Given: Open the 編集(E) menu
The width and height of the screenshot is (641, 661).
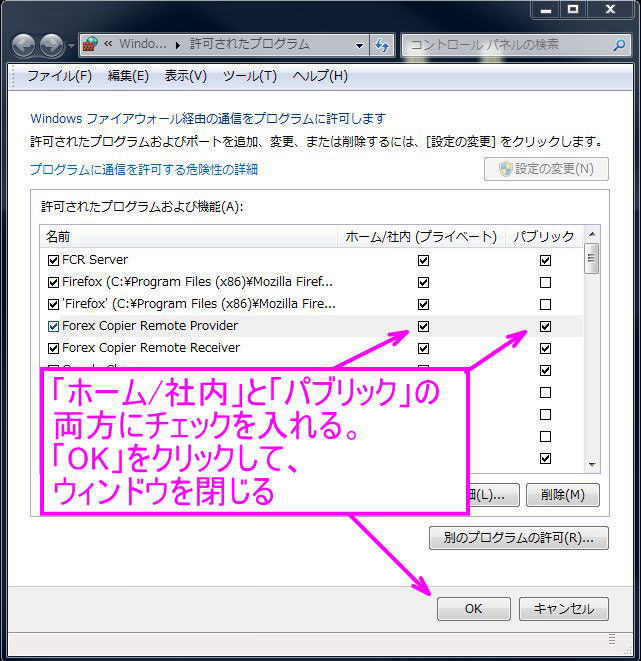Looking at the screenshot, I should coord(128,76).
